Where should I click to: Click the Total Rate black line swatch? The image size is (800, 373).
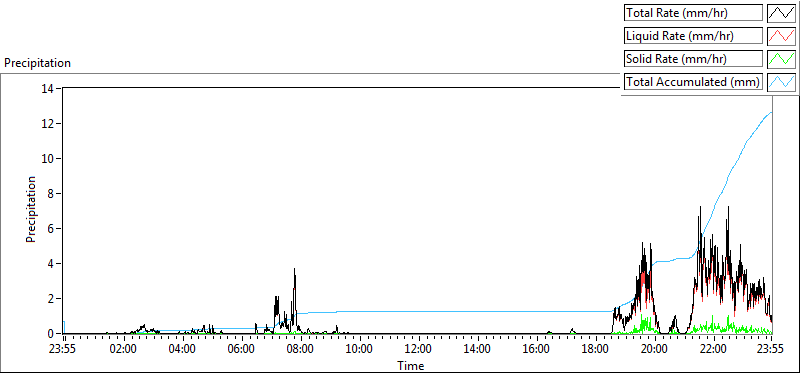[x=782, y=13]
